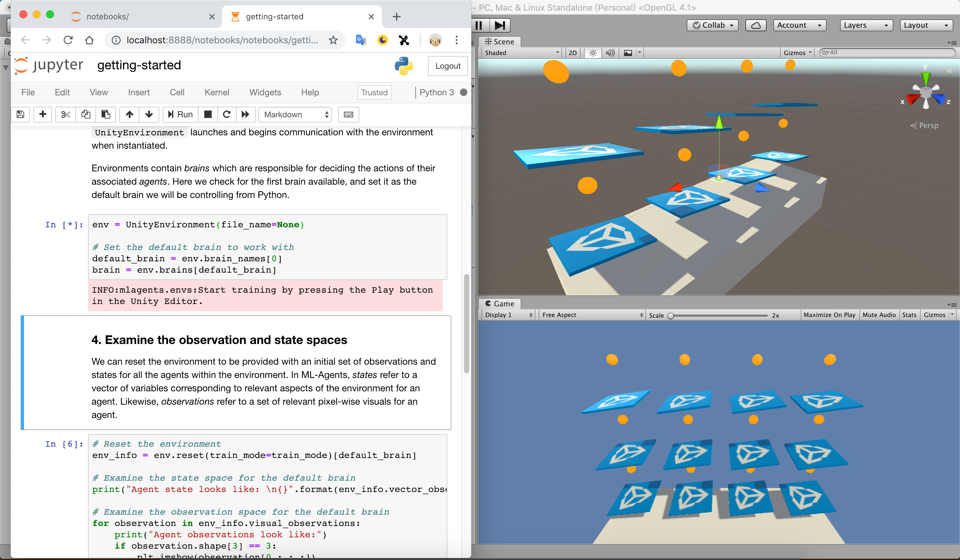This screenshot has width=960, height=560.
Task: Click the Trusted notebook button
Action: (374, 92)
